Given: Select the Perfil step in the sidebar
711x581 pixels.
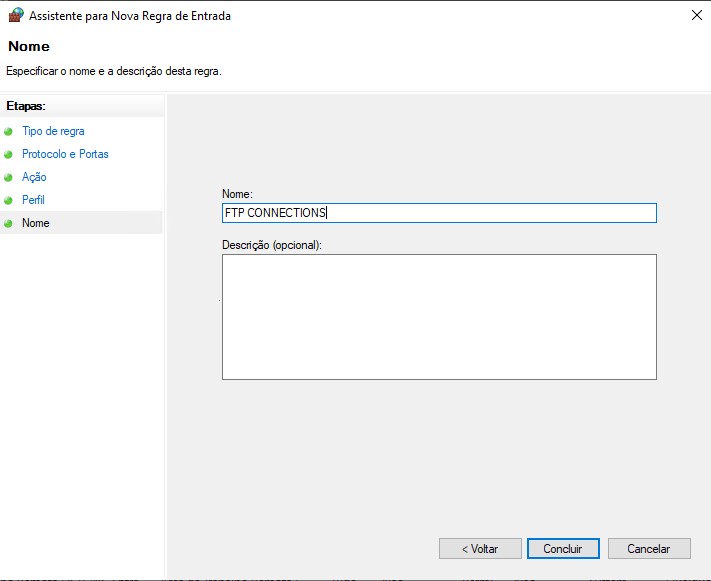Looking at the screenshot, I should click(33, 200).
